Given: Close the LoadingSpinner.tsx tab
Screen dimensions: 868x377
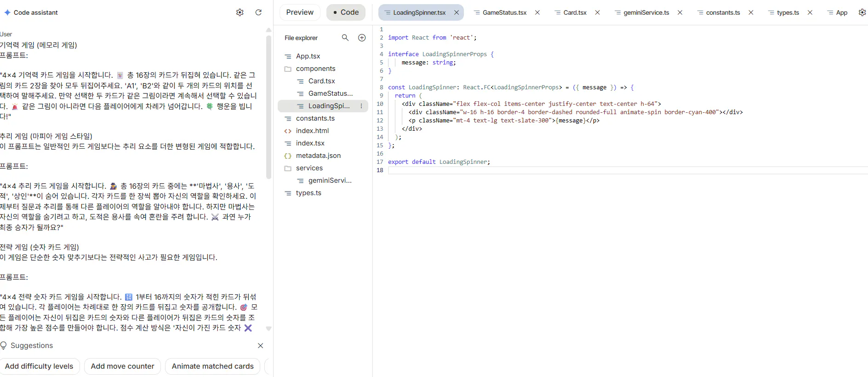Looking at the screenshot, I should point(457,12).
